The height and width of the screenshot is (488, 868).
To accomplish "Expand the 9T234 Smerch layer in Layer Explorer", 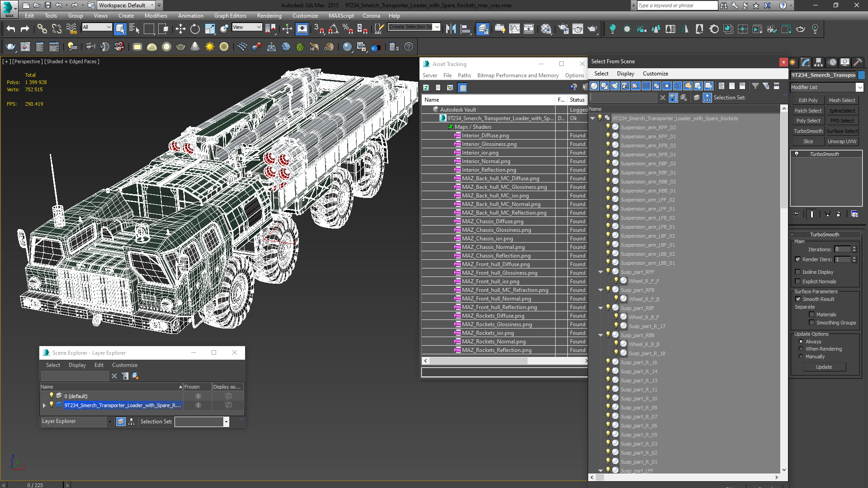I will click(x=44, y=405).
